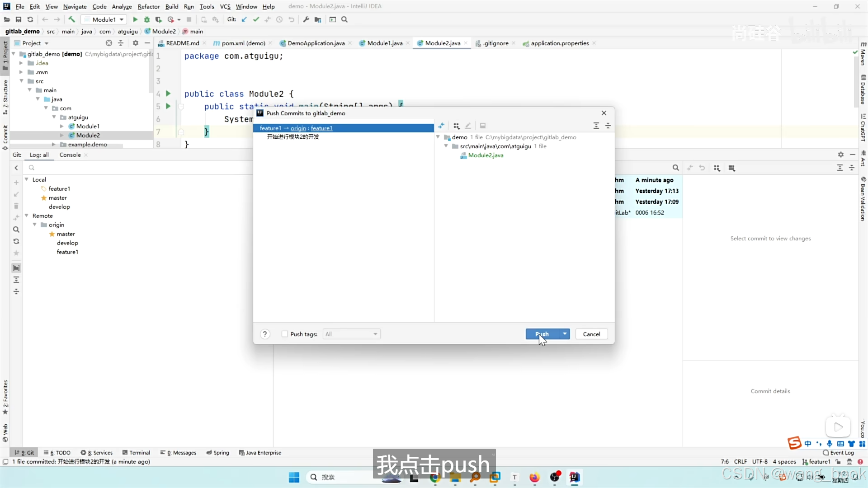Click the Git commit checkmark icon
This screenshot has height=488, width=868.
point(256,19)
